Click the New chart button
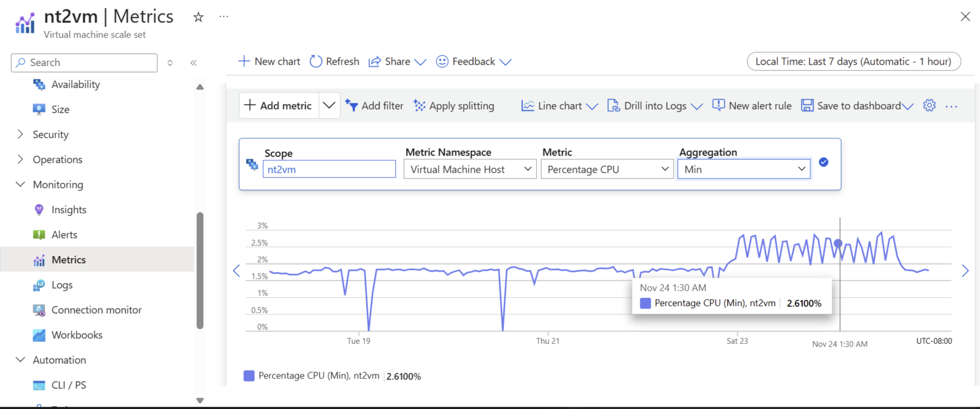Viewport: 980px width, 409px height. tap(269, 61)
